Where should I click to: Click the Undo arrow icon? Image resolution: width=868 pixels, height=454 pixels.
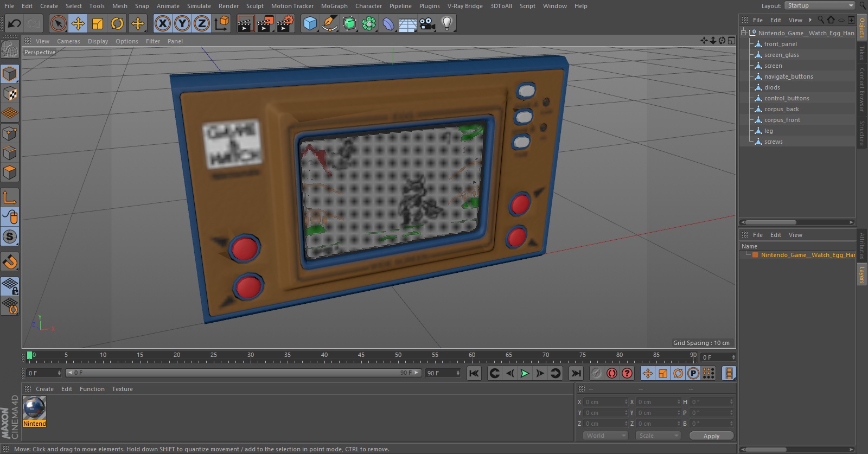tap(15, 23)
